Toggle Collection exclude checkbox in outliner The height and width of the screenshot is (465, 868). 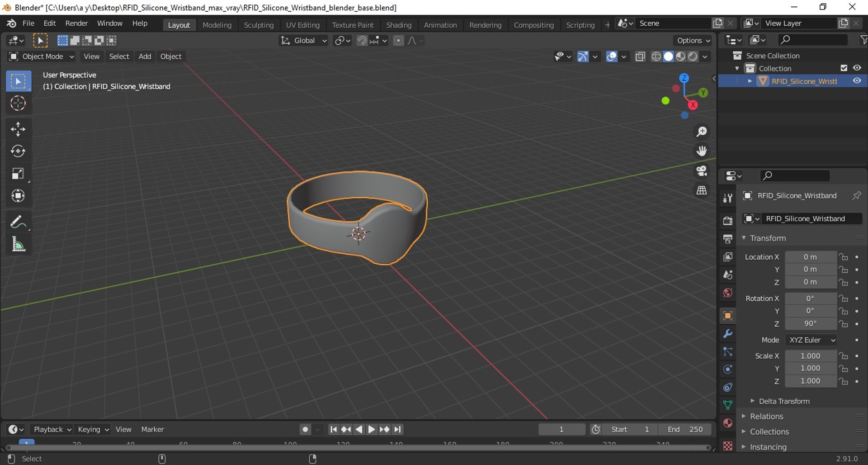844,68
